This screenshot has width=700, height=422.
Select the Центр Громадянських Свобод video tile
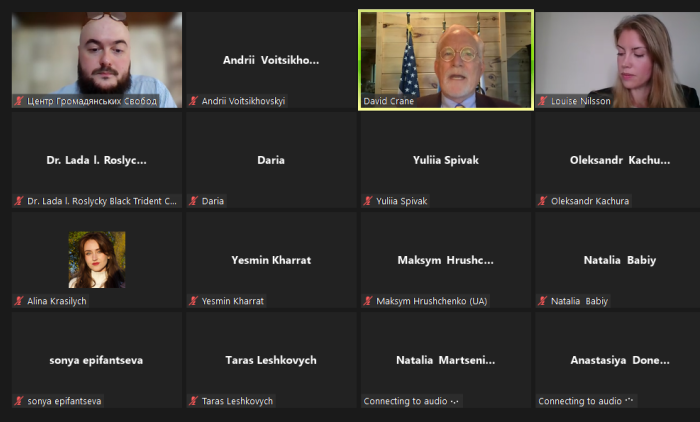click(97, 60)
